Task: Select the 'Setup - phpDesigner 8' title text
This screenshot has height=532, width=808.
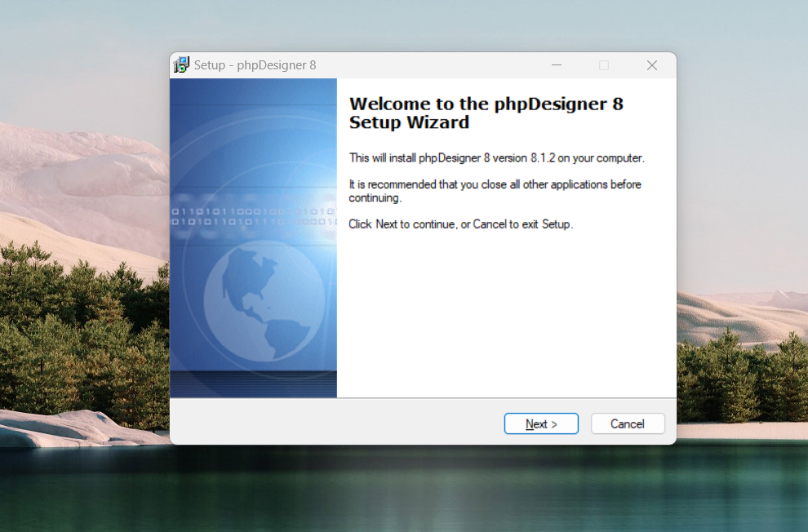Action: (x=255, y=65)
